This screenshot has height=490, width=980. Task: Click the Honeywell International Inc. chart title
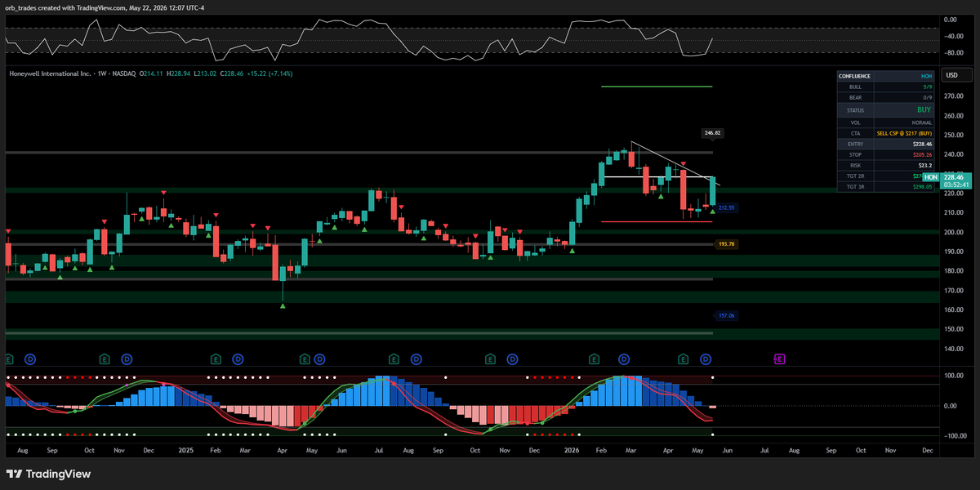point(50,73)
